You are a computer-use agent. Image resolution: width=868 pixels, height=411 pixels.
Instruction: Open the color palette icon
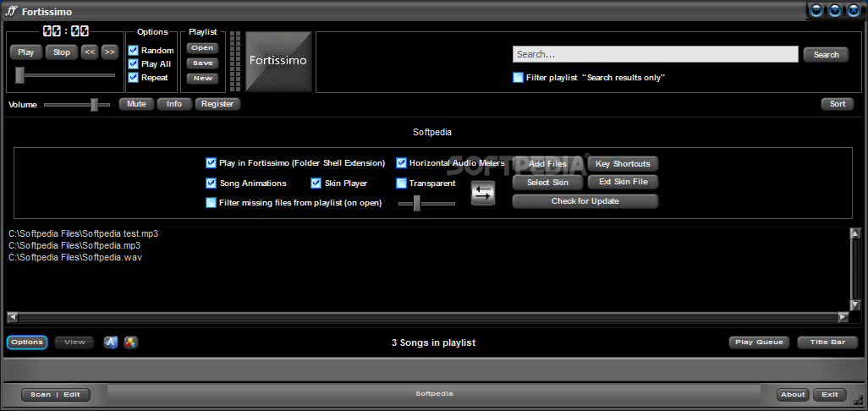click(130, 342)
